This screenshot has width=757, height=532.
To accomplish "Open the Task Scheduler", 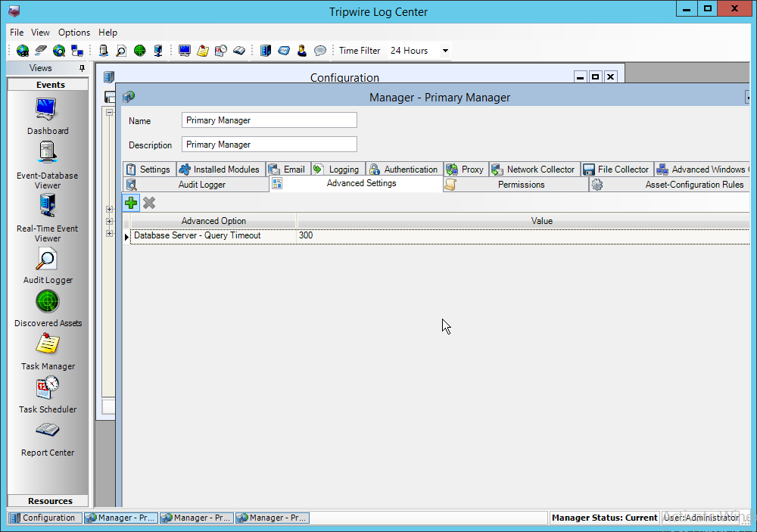I will [47, 394].
